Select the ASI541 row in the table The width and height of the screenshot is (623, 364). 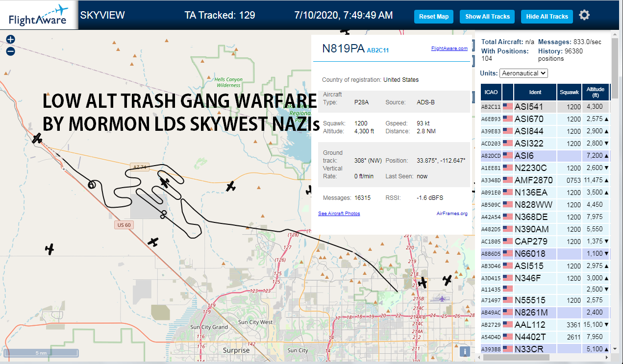pyautogui.click(x=545, y=106)
